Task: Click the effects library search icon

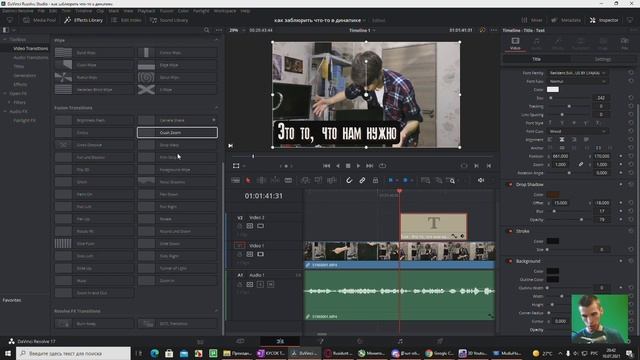Action: pos(207,30)
